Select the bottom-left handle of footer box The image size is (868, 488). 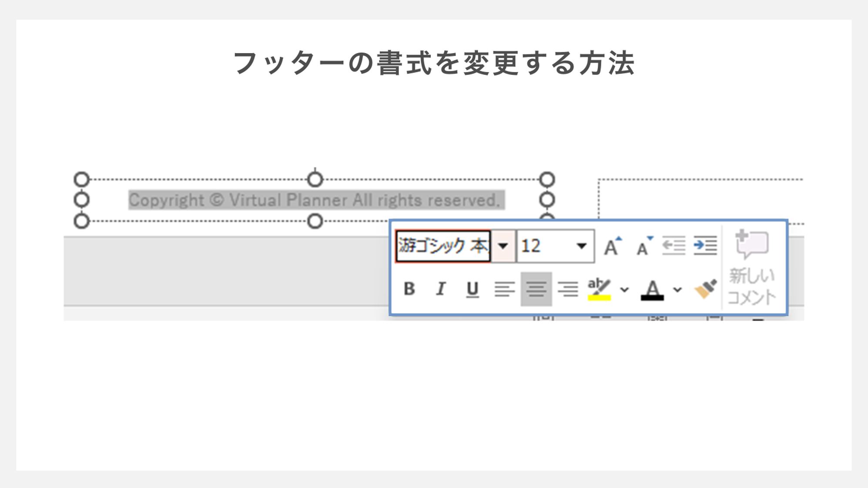81,221
